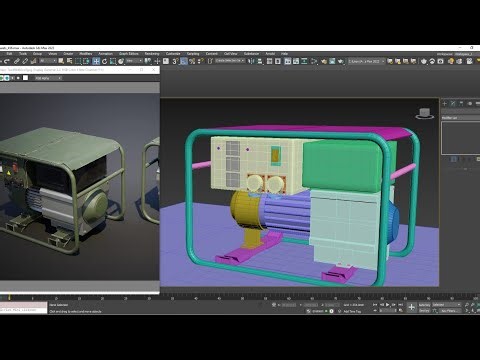Open the Scene Explorer icon
This screenshot has width=480, height=360.
point(269,61)
